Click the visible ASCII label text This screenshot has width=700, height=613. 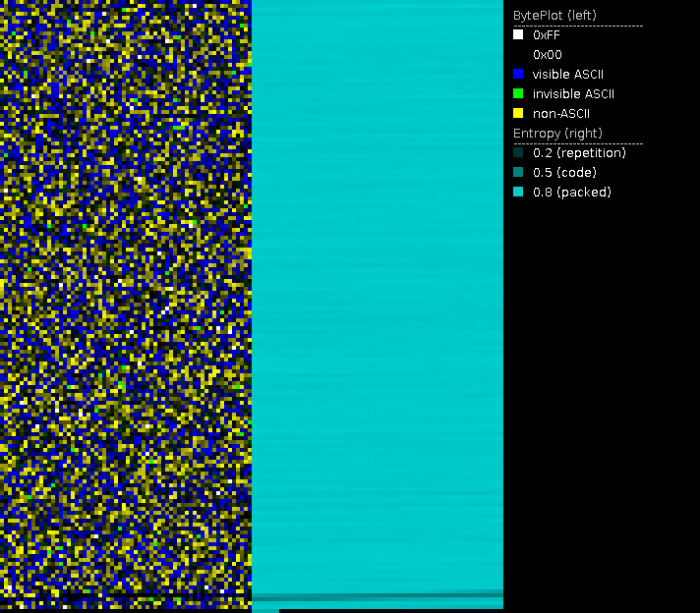point(567,75)
